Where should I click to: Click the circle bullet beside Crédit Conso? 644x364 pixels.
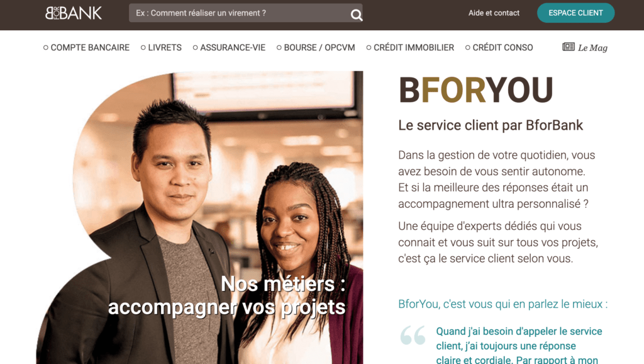(467, 48)
